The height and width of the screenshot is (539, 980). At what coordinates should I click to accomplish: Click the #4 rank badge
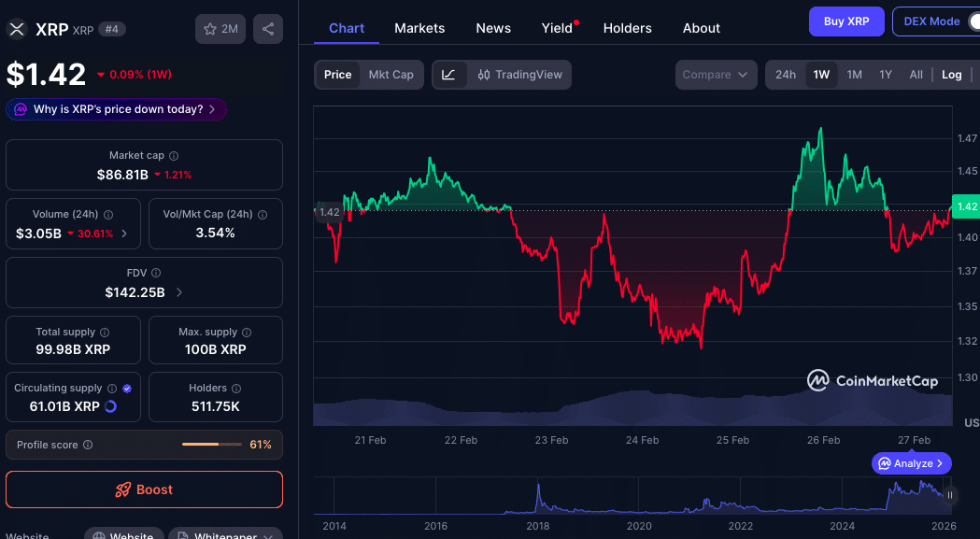click(112, 29)
